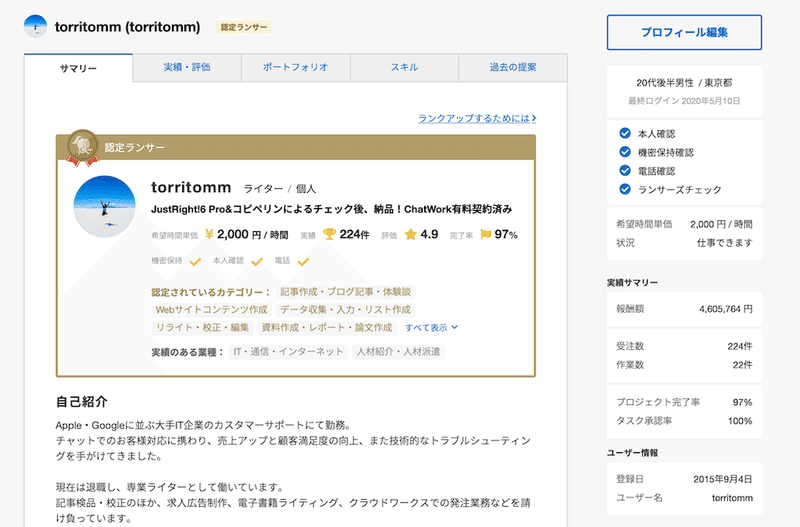Click the trophy icon next to 224件
The image size is (800, 527).
pyautogui.click(x=330, y=234)
